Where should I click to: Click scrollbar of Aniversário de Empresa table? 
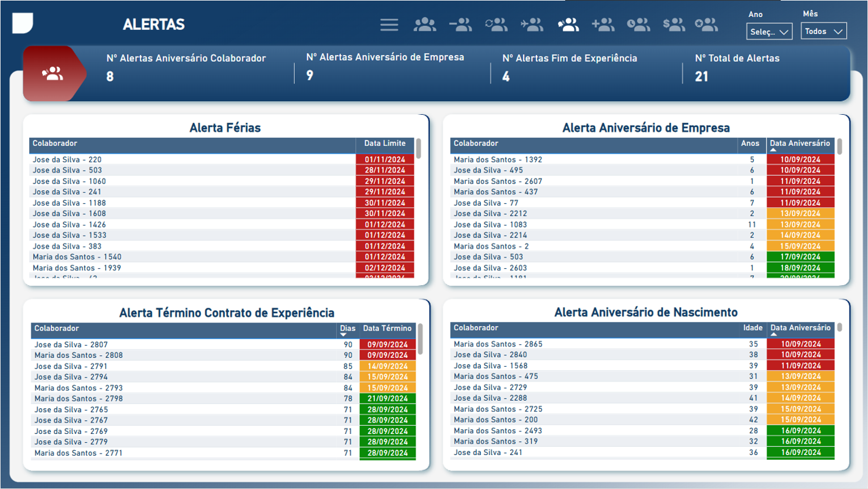click(x=839, y=147)
